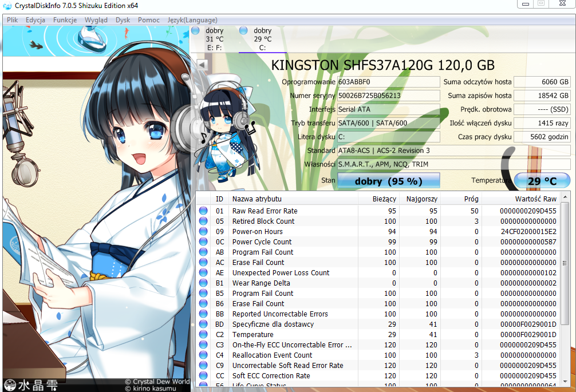Click the dobry (95 %) health status button
The height and width of the screenshot is (392, 576).
click(389, 181)
